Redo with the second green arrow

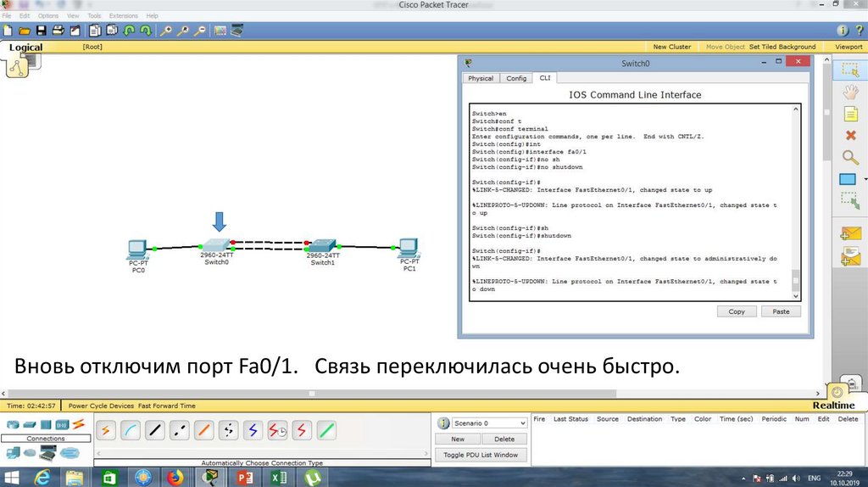coord(146,31)
